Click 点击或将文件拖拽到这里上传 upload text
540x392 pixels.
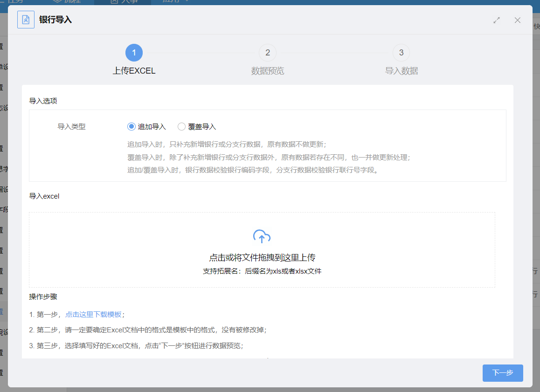coord(262,258)
